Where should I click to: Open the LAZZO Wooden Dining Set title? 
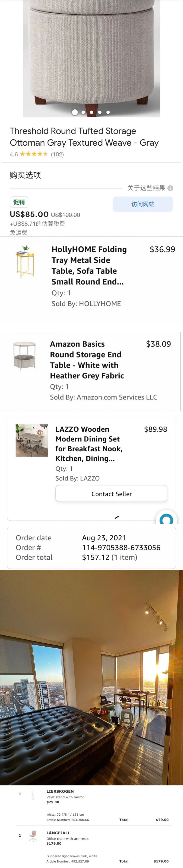click(89, 443)
